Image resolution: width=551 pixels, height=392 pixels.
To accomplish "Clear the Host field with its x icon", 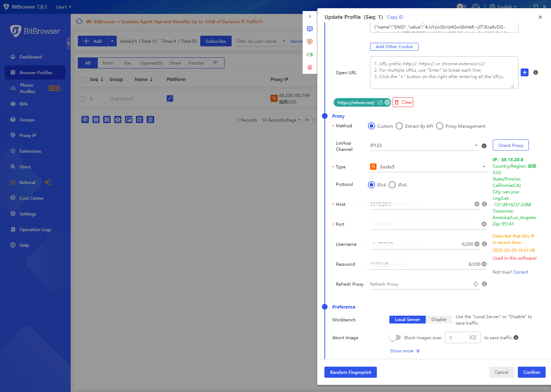I will point(477,204).
